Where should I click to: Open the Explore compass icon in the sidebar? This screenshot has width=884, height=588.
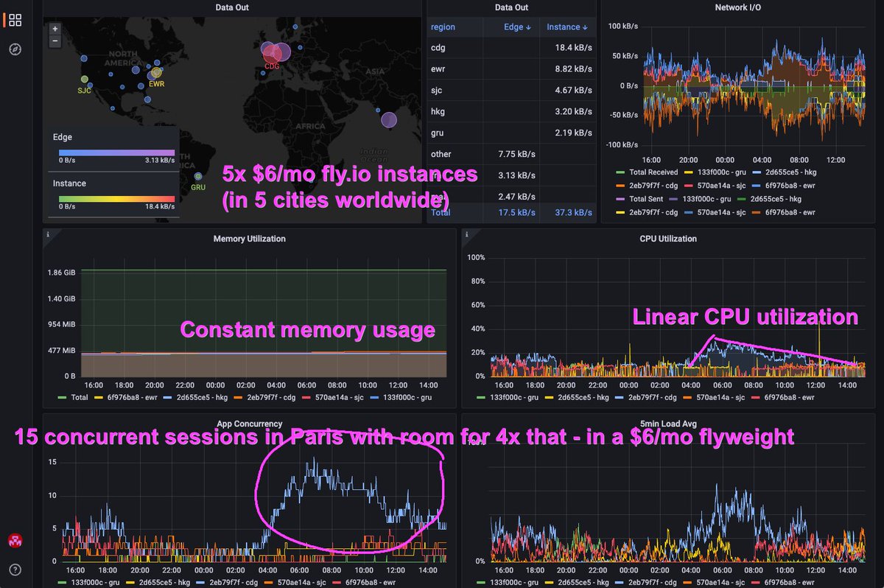pos(15,49)
